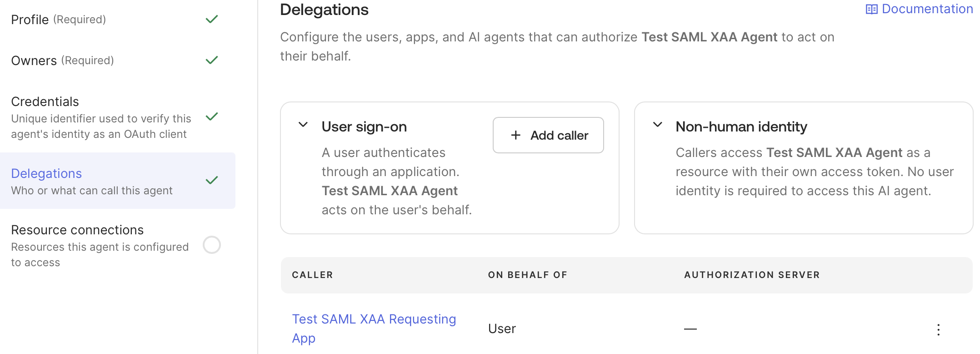Click the Delegations step green checkmark

point(212,180)
